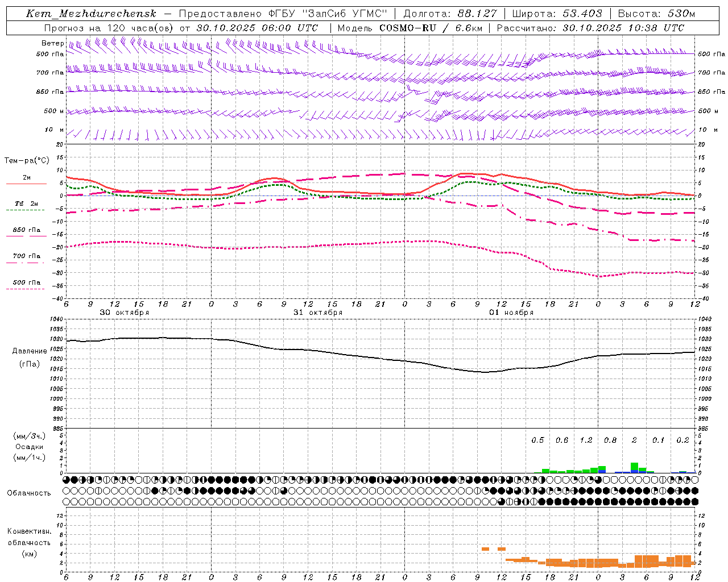Click the Широта: 53.403 value
The height and width of the screenshot is (582, 728).
pyautogui.click(x=557, y=14)
